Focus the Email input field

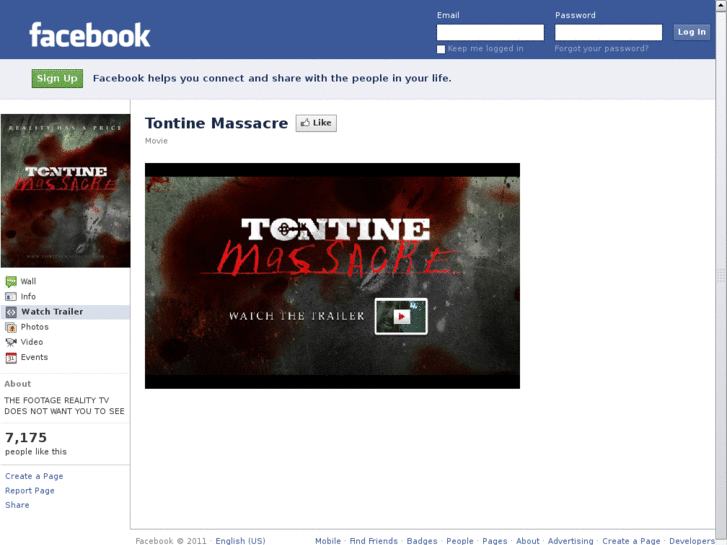490,32
